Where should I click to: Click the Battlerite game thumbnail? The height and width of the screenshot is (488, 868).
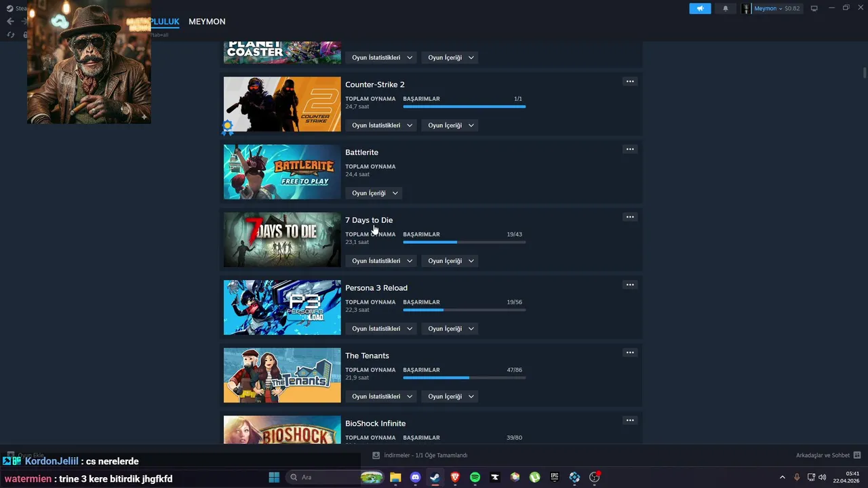coord(282,171)
